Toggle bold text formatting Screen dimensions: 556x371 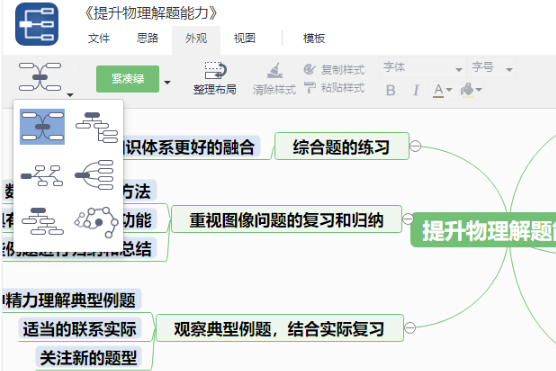pyautogui.click(x=390, y=90)
